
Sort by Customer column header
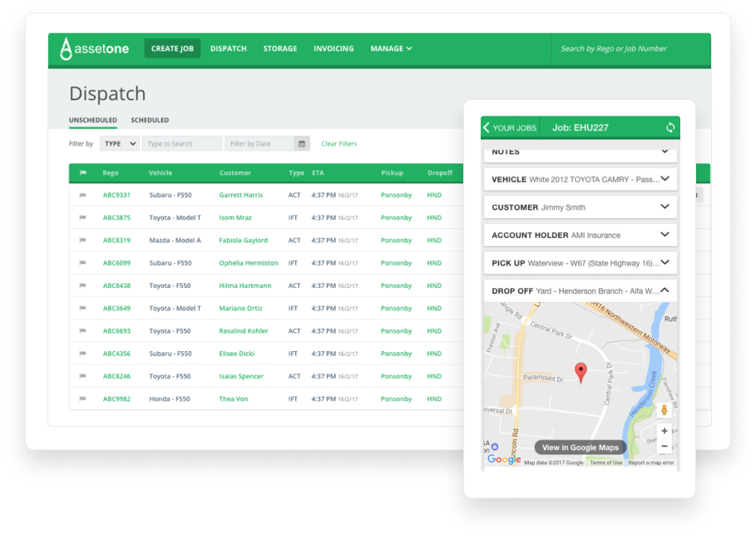(x=235, y=173)
